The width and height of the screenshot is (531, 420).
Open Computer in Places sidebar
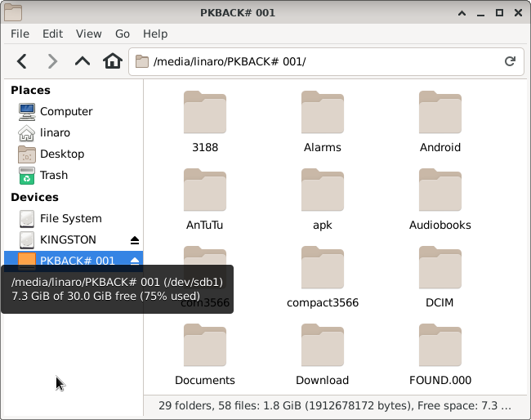tap(74, 111)
